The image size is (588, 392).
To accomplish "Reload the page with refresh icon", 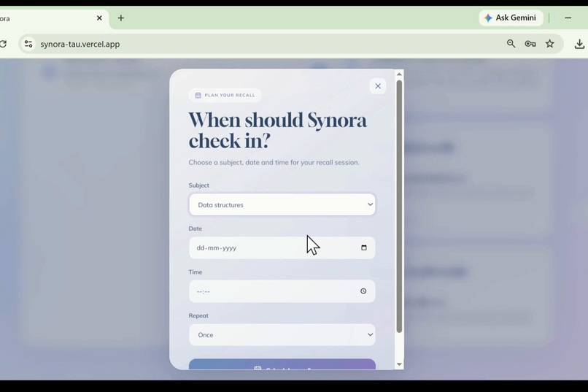I will [x=3, y=44].
